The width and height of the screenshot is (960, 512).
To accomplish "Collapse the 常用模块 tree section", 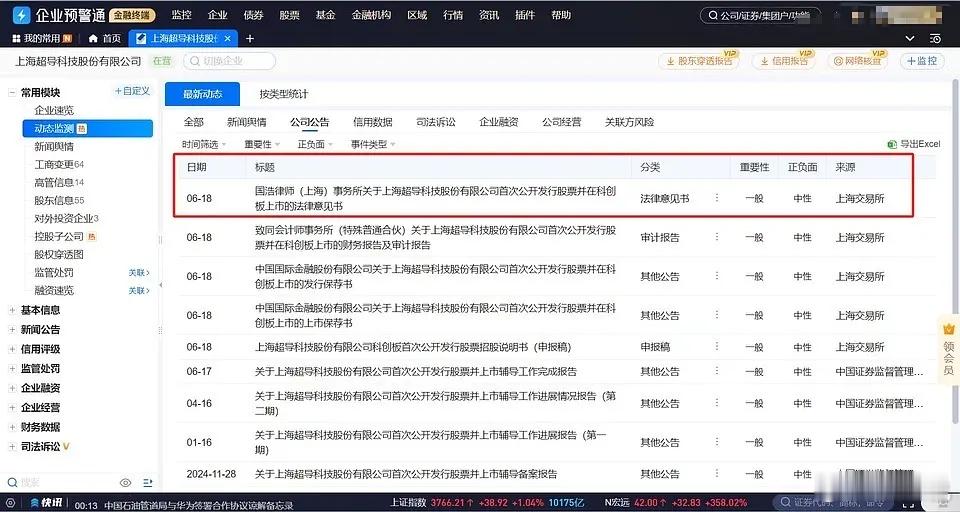I will point(12,92).
